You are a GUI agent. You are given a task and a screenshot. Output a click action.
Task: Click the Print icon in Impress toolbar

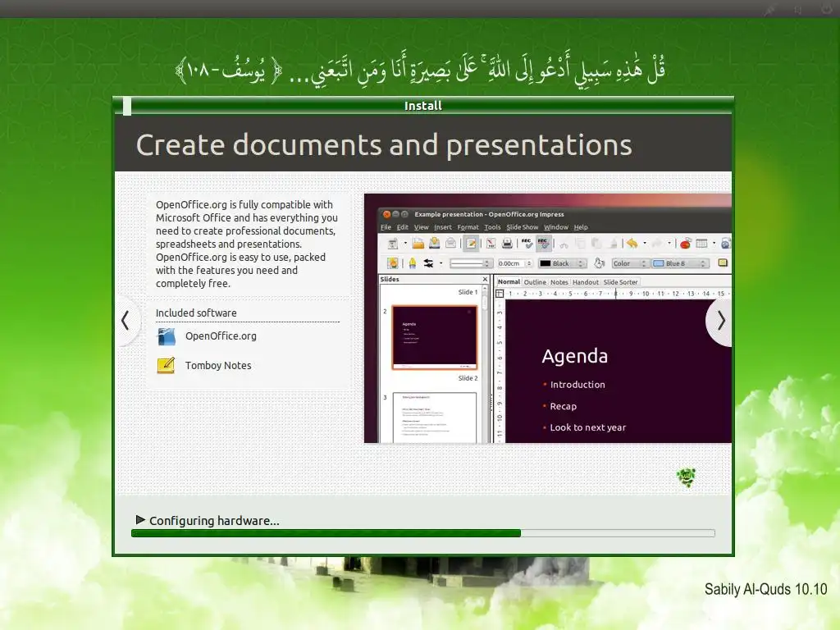[507, 244]
